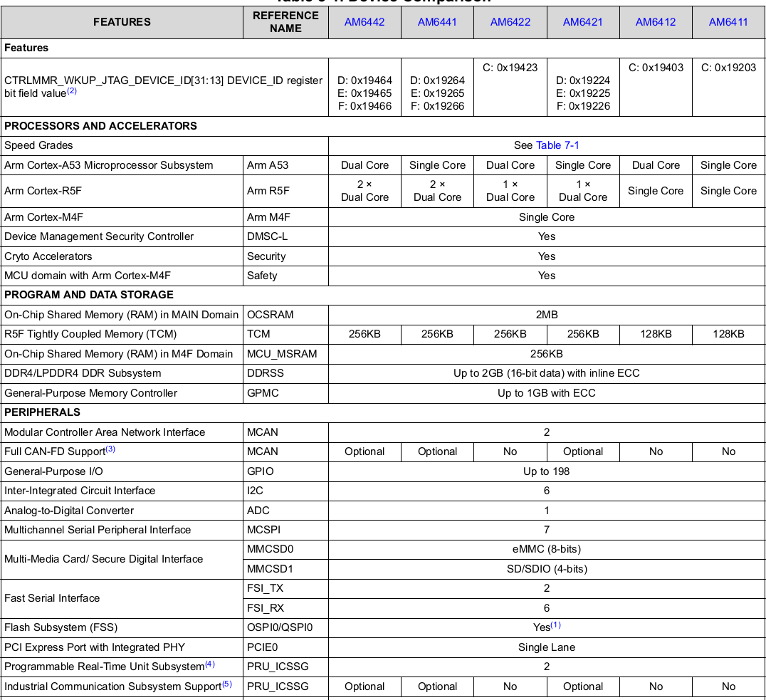Viewport: 766px width, 700px height.
Task: Click the 256KB TCM value for AM6442
Action: pyautogui.click(x=364, y=334)
